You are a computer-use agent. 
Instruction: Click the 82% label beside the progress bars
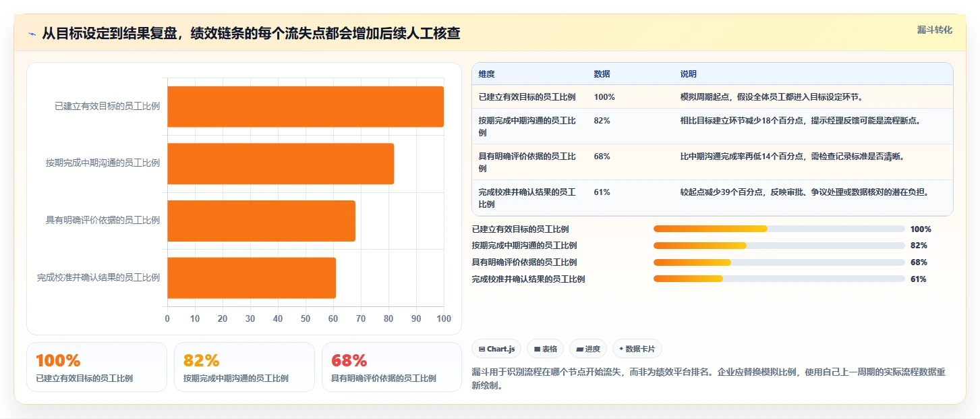coord(919,246)
